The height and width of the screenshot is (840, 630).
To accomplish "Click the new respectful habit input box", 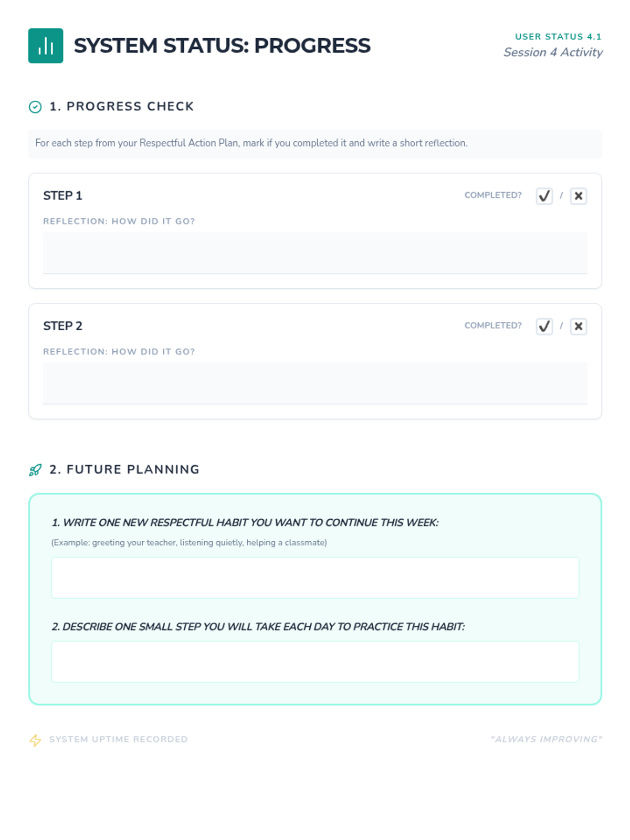I will 315,577.
